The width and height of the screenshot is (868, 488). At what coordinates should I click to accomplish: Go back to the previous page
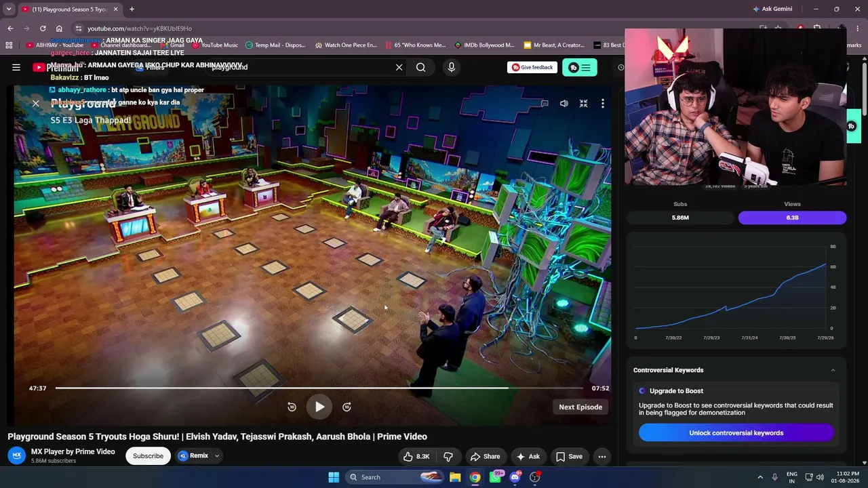pyautogui.click(x=10, y=28)
